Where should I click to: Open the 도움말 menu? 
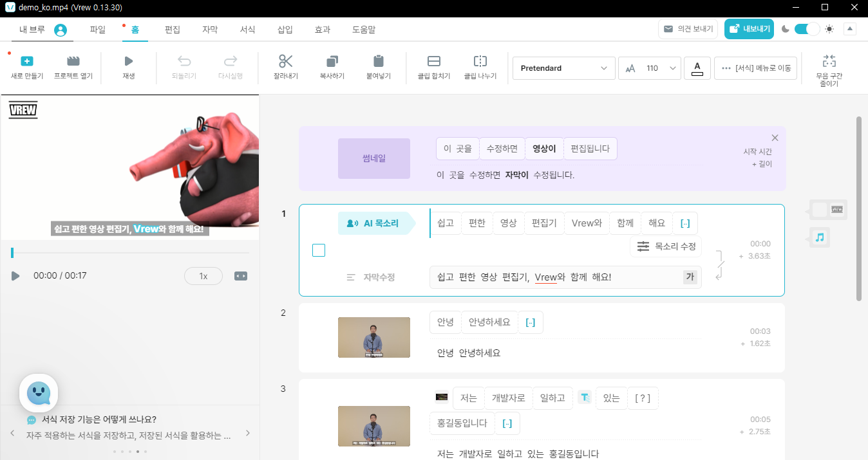(x=364, y=30)
